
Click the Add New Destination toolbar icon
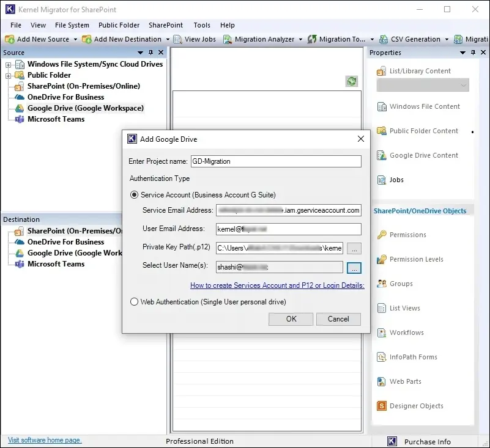[87, 39]
